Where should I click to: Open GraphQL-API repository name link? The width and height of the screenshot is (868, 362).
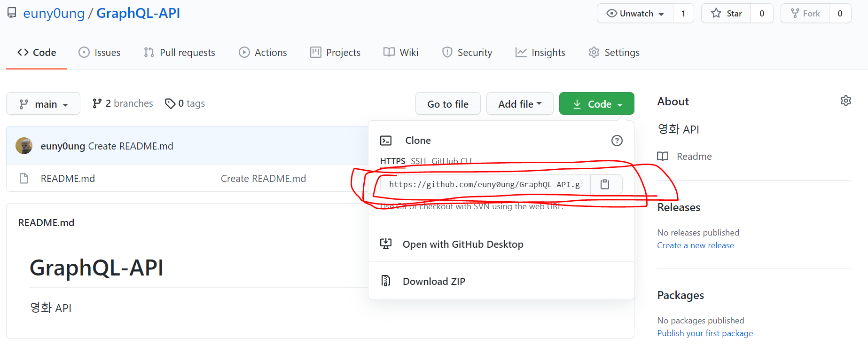(138, 13)
